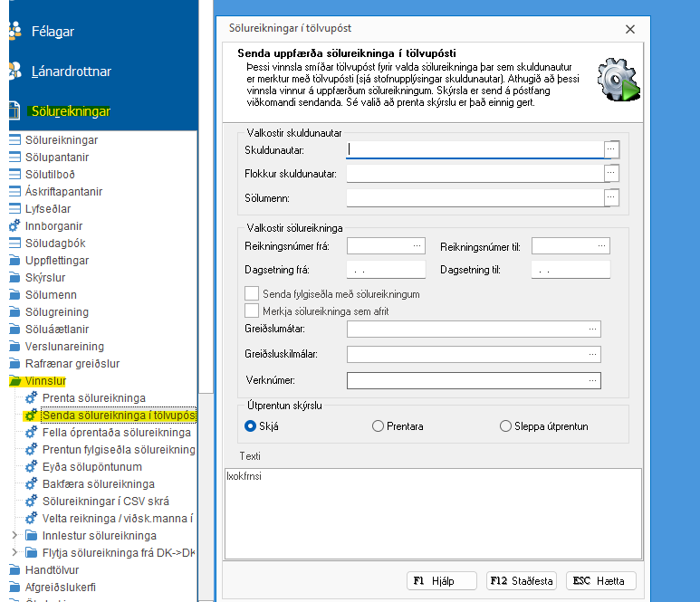Open the Greiðslumátar lookup ellipsis
Viewport: 700px width, 602px height.
tap(593, 330)
